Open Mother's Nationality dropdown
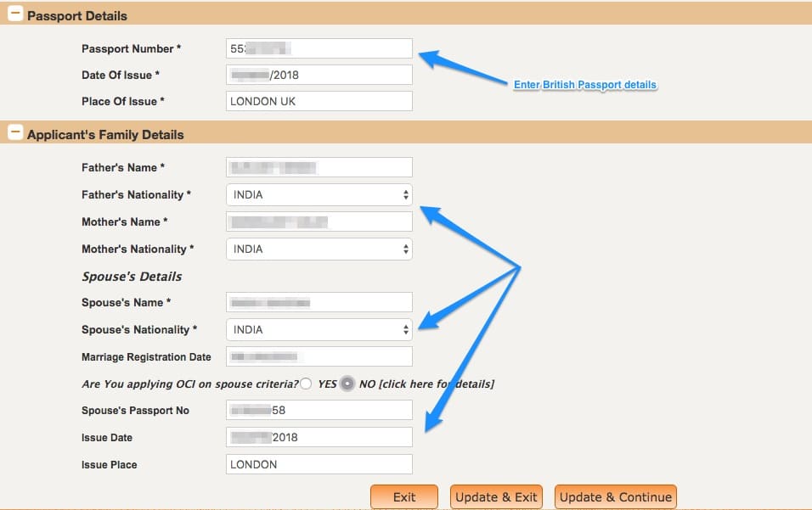This screenshot has height=510, width=812. (x=319, y=249)
